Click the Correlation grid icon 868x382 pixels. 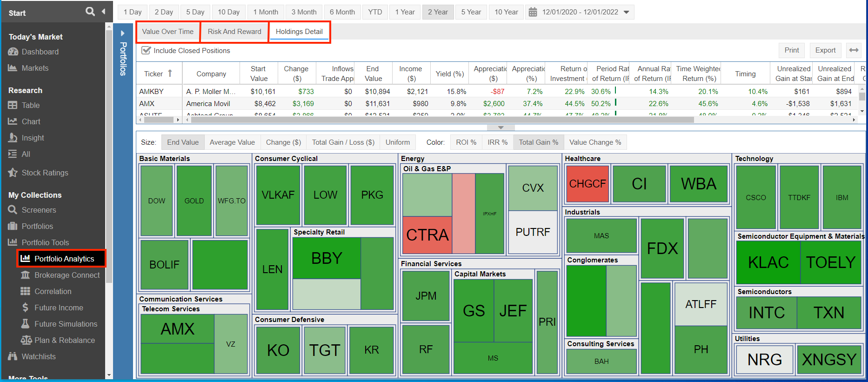pos(25,291)
